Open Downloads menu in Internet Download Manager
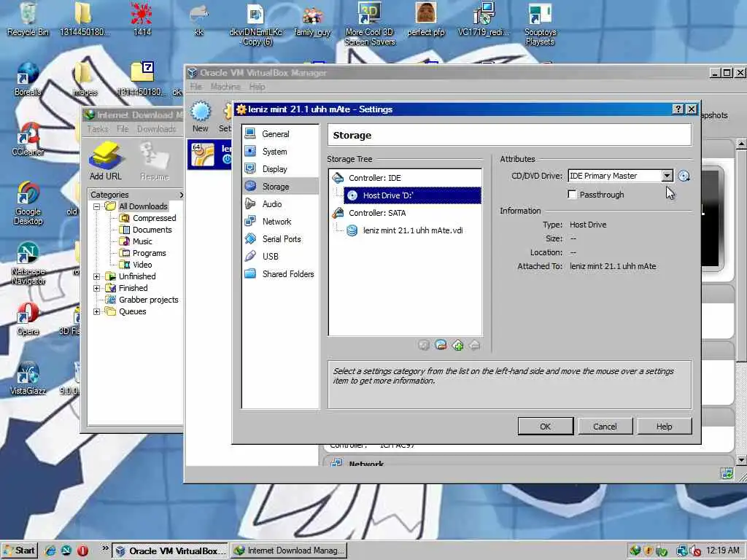747x560 pixels. tap(156, 128)
